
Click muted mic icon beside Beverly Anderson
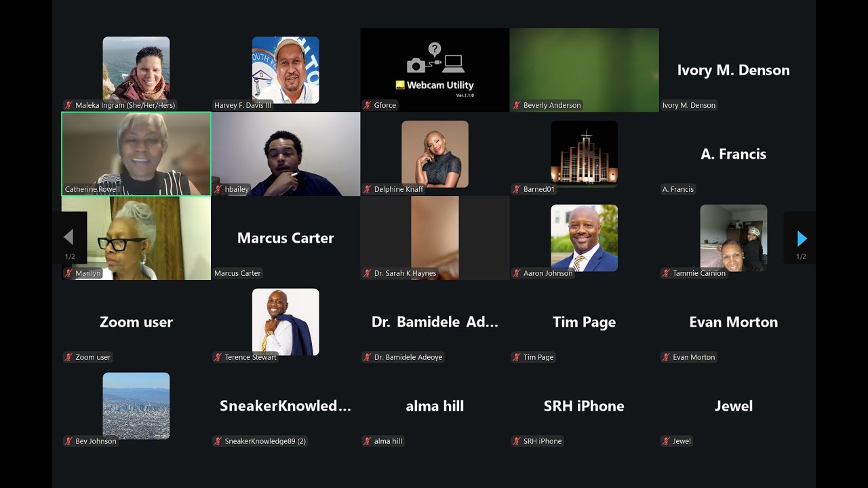coord(517,105)
